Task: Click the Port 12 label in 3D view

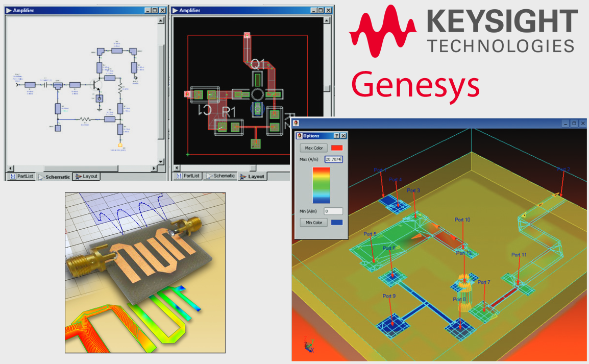Action: (463, 253)
